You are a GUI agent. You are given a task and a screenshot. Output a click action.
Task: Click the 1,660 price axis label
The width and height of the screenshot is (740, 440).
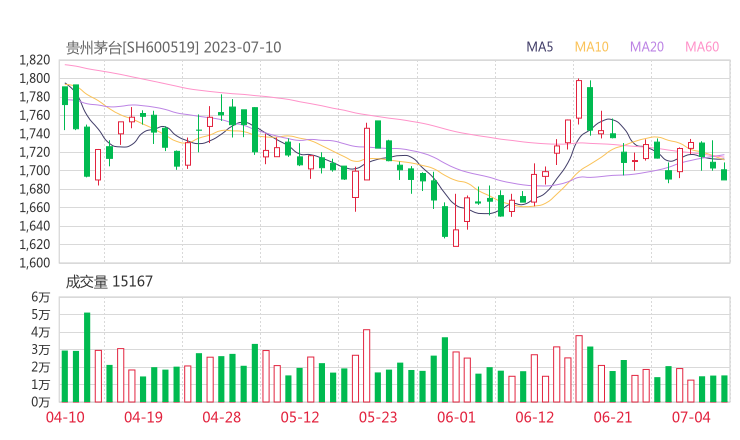coord(34,207)
